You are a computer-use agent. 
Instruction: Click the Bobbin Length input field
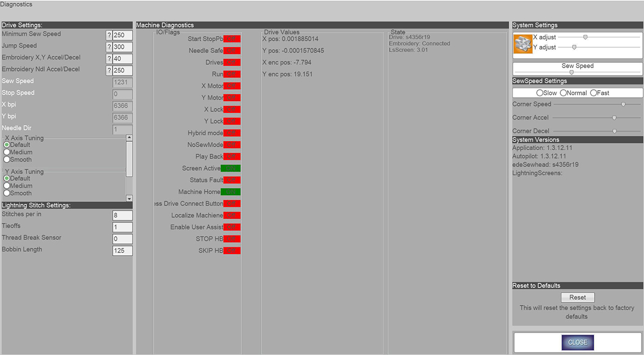[122, 251]
